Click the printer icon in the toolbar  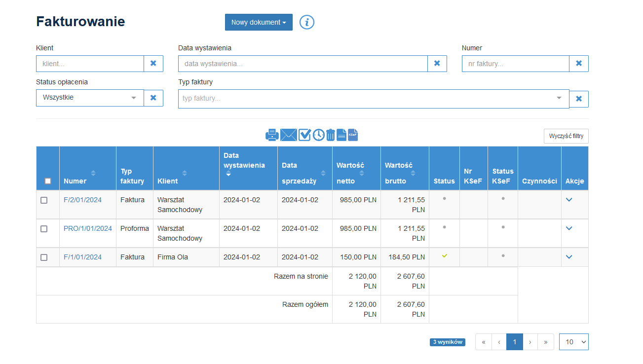coord(272,135)
